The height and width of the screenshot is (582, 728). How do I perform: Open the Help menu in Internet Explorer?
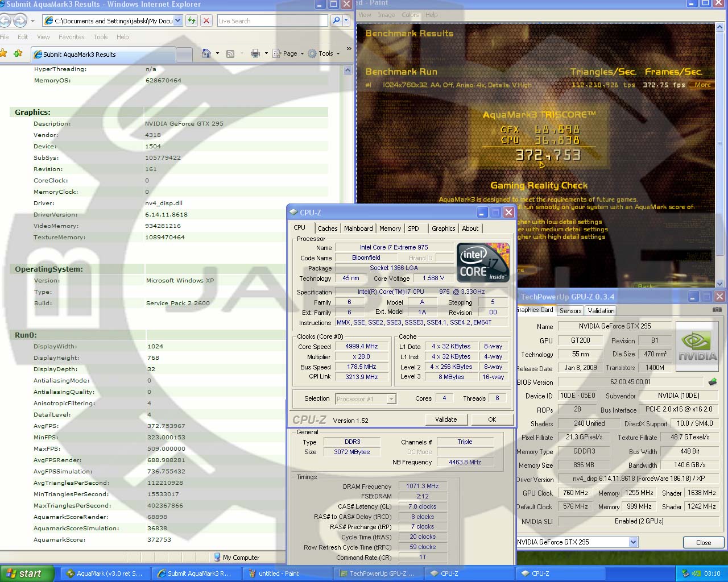pyautogui.click(x=122, y=37)
